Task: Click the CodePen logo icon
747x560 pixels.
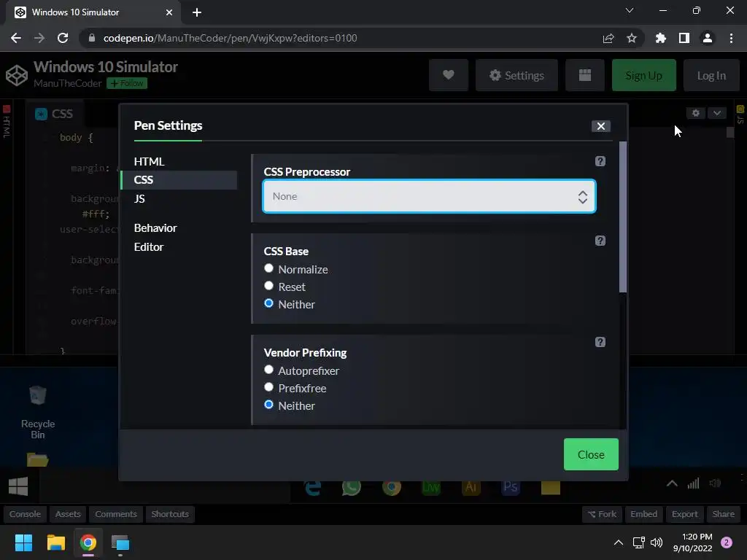Action: (17, 75)
